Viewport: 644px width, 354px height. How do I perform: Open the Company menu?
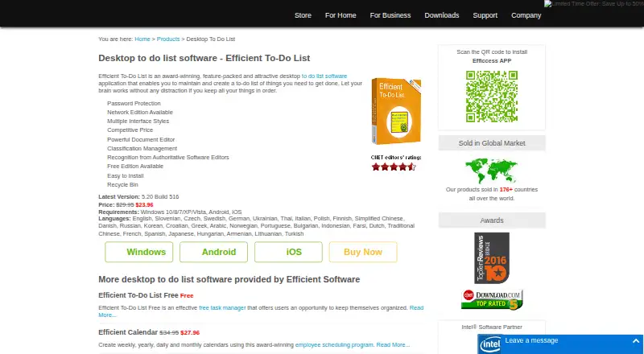pyautogui.click(x=526, y=15)
